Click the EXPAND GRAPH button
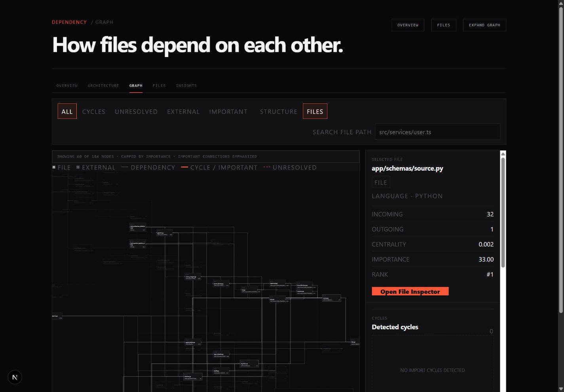Viewport: 564px width, 392px height. 484,25
